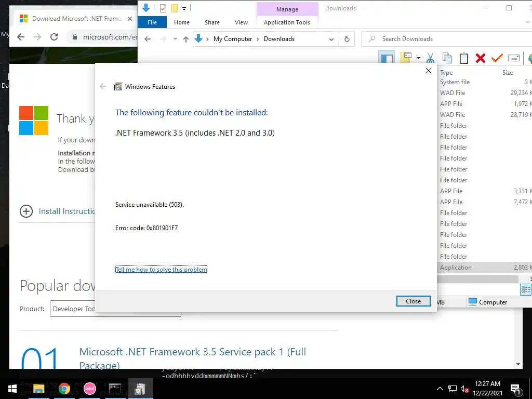This screenshot has height=399, width=532.
Task: Expand the quick access toolbar customize arrow
Action: tap(184, 8)
